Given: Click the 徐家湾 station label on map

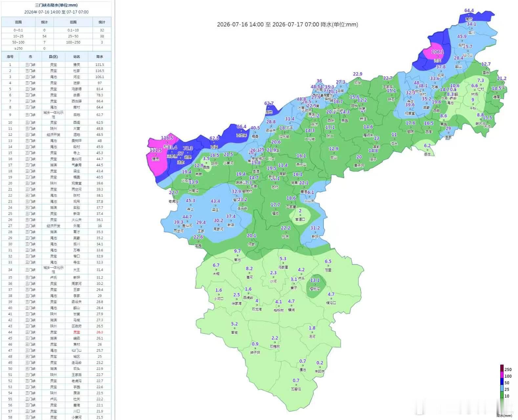Looking at the screenshot, I should [237, 304].
